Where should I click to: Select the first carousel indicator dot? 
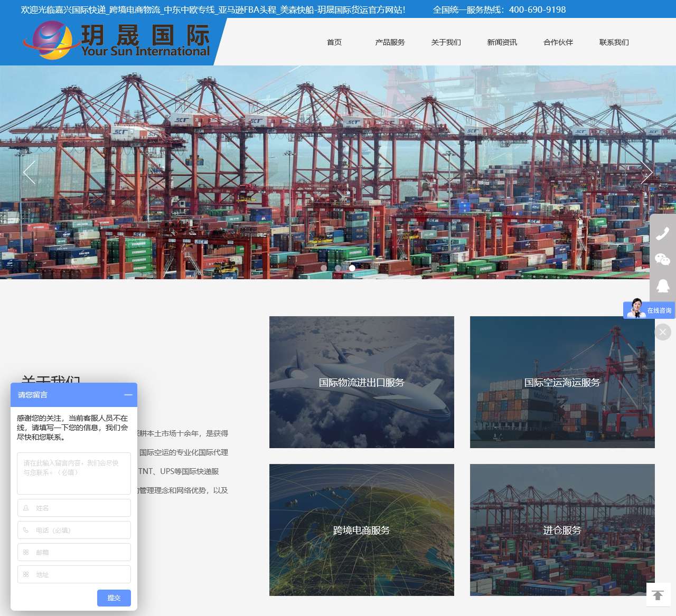click(324, 268)
